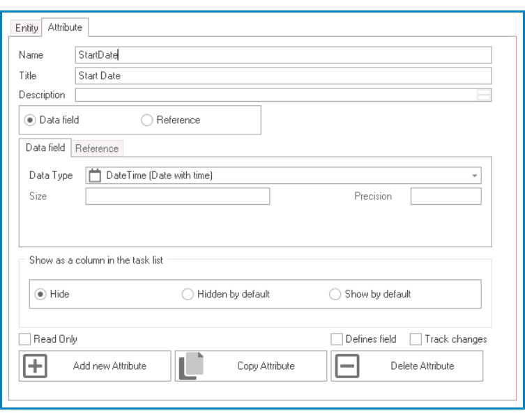Viewport: 525px width, 420px height.
Task: Click the Size input box
Action: [x=178, y=196]
